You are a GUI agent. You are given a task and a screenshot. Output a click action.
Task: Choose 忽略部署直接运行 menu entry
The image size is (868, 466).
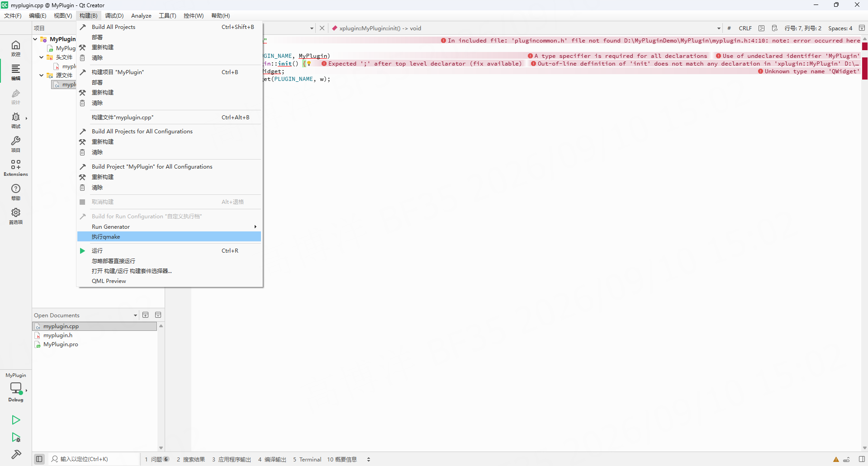[169, 261]
